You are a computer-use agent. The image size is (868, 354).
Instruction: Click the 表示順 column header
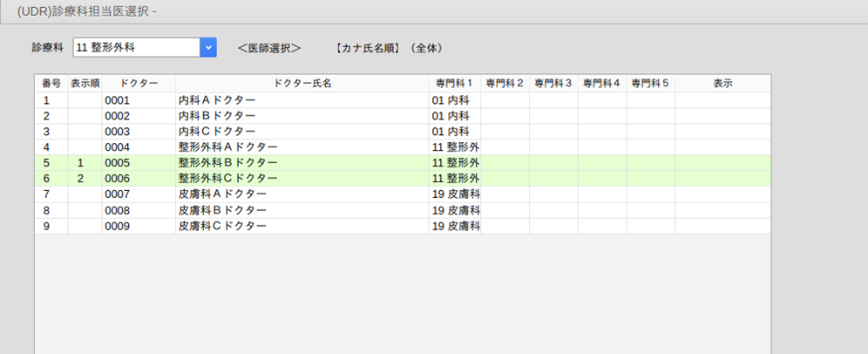tap(85, 84)
